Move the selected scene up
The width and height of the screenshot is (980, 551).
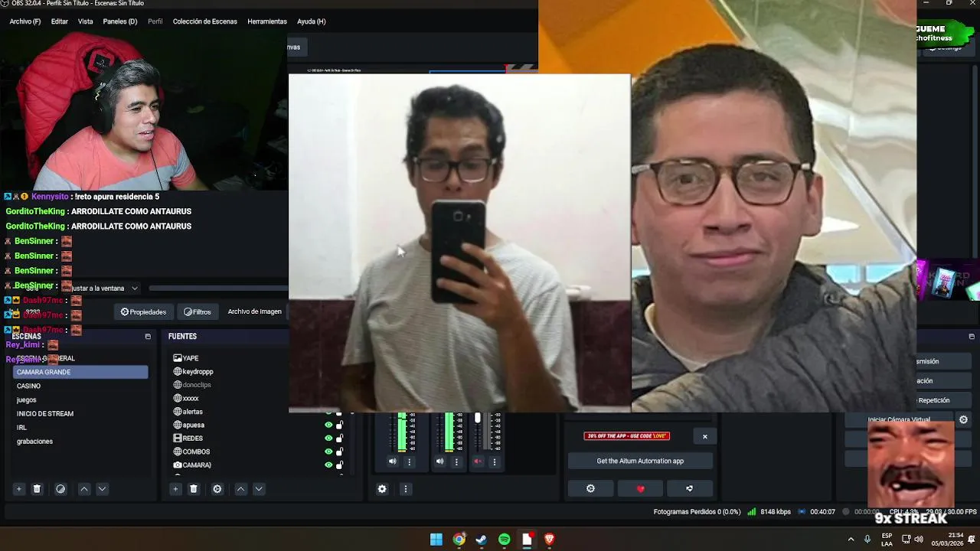coord(84,489)
